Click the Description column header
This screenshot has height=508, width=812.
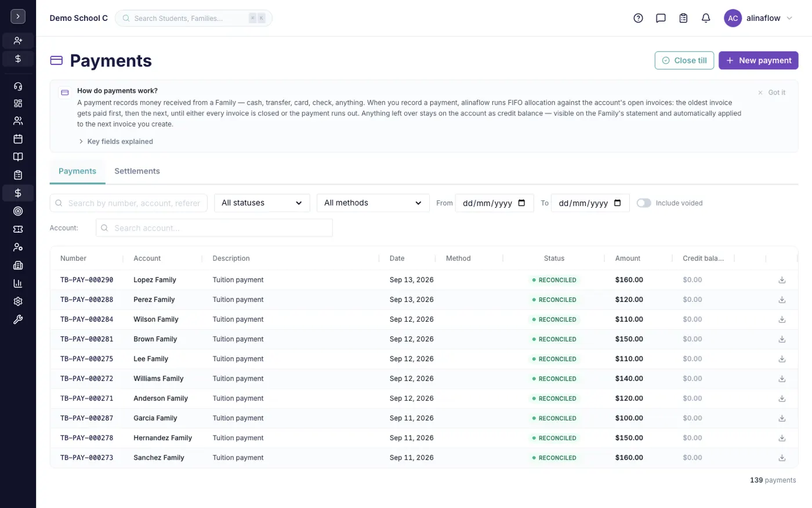tap(231, 258)
